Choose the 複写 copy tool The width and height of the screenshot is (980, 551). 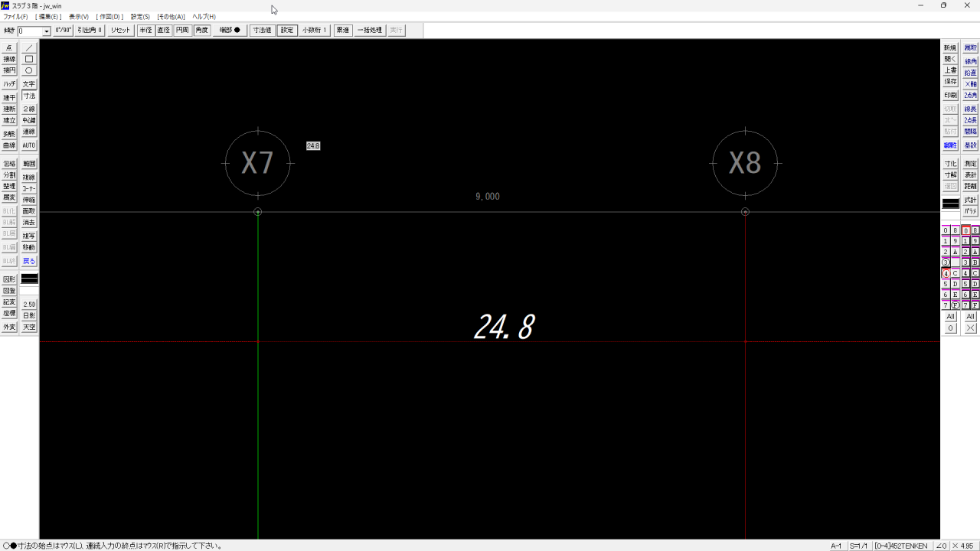coord(29,236)
